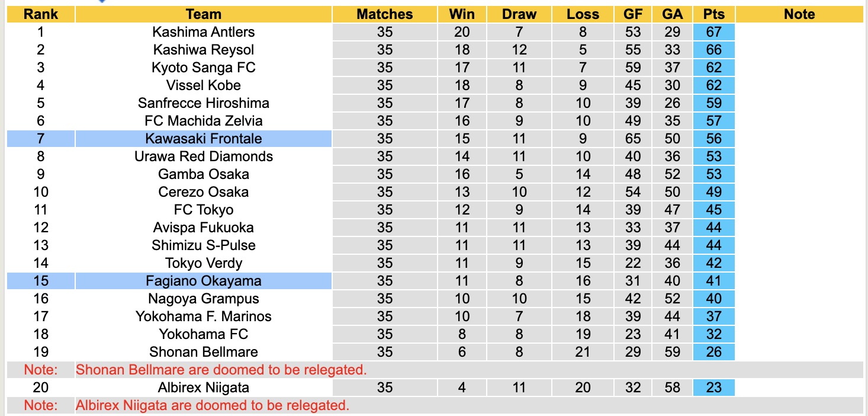Click the Albirex Niigata relegation note text

(x=213, y=405)
